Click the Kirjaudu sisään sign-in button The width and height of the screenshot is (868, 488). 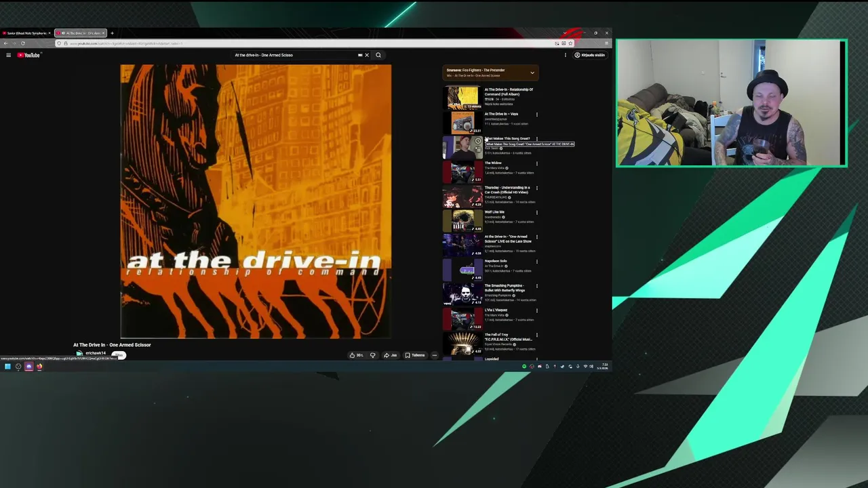[590, 55]
